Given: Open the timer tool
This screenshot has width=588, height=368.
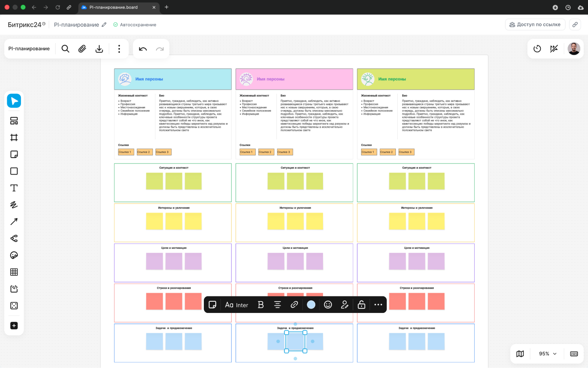Looking at the screenshot, I should point(537,49).
